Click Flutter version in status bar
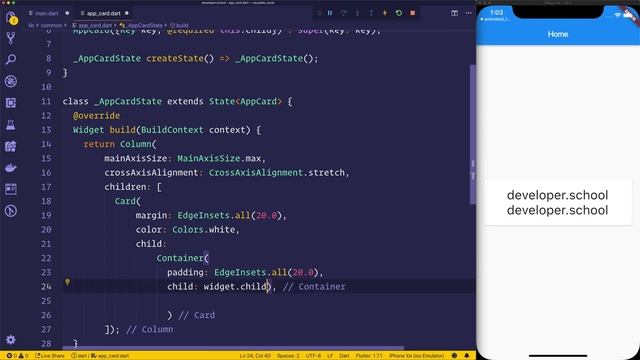This screenshot has height=360, width=640. tap(369, 356)
